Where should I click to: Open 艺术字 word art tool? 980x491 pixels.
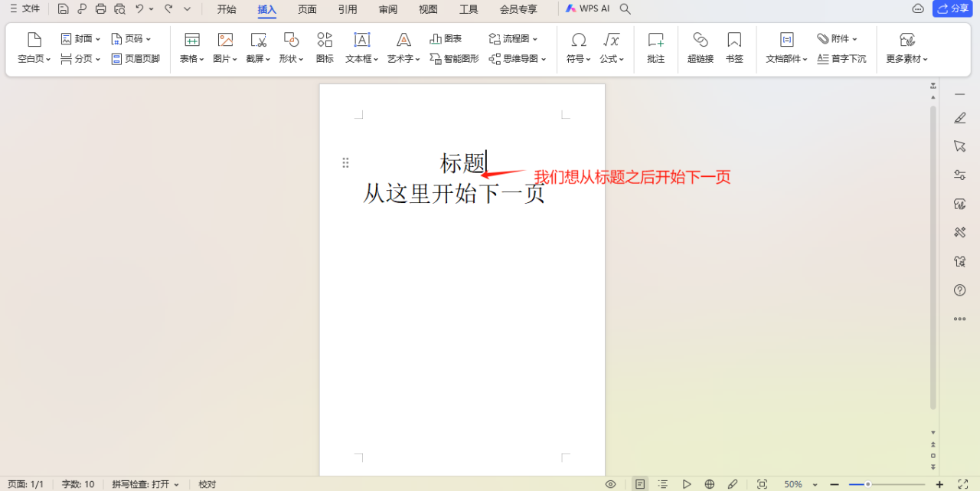point(403,47)
